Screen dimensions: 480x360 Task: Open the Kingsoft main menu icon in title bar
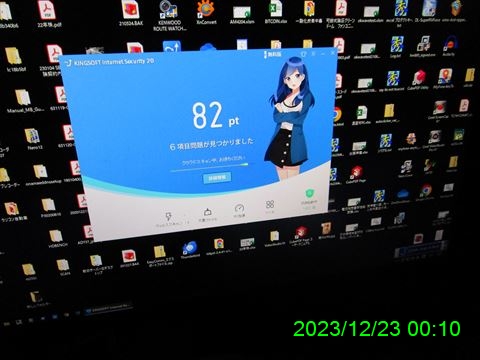point(313,54)
